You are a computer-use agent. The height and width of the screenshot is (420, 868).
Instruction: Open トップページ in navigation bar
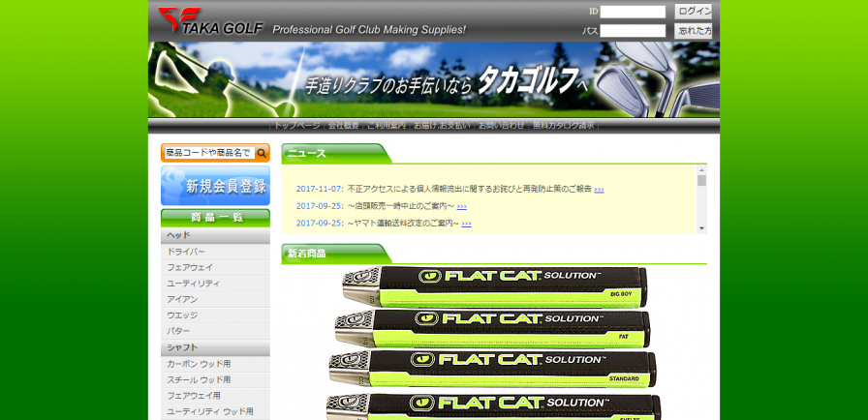(297, 126)
